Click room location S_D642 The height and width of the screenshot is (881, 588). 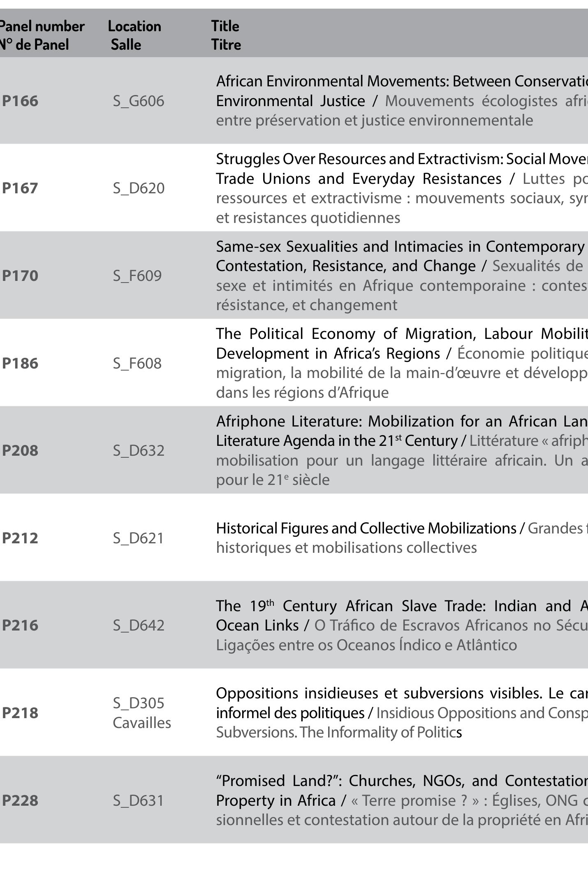(139, 625)
